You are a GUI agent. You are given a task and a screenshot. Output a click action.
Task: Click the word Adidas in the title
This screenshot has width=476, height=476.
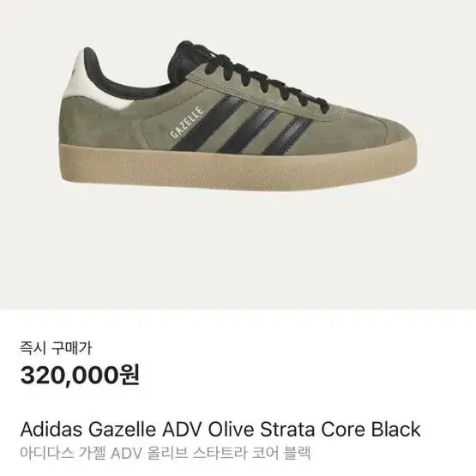tap(51, 429)
